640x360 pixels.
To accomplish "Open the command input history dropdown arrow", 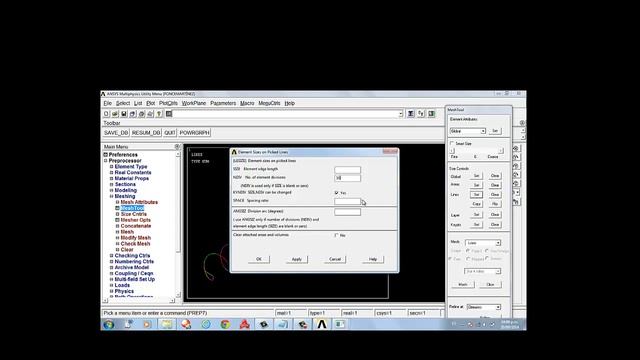I will [400, 114].
